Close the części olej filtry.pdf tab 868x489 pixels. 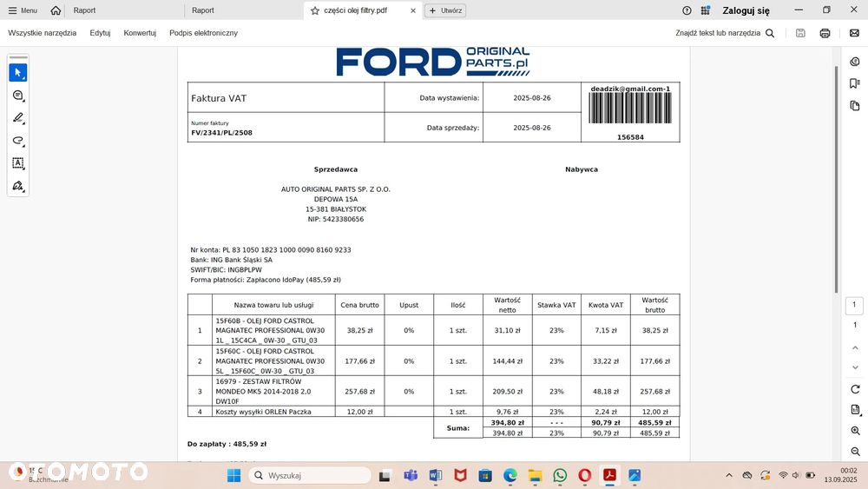pyautogui.click(x=413, y=10)
